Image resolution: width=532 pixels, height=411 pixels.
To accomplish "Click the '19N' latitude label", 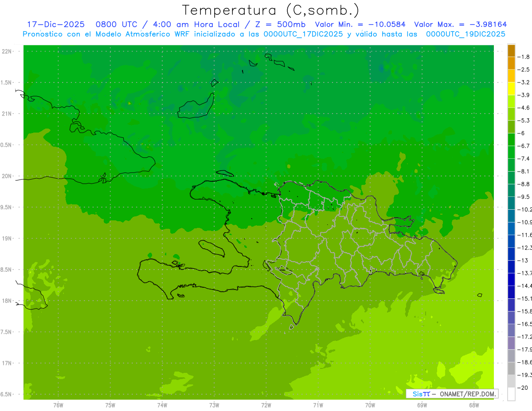I will pyautogui.click(x=6, y=238).
